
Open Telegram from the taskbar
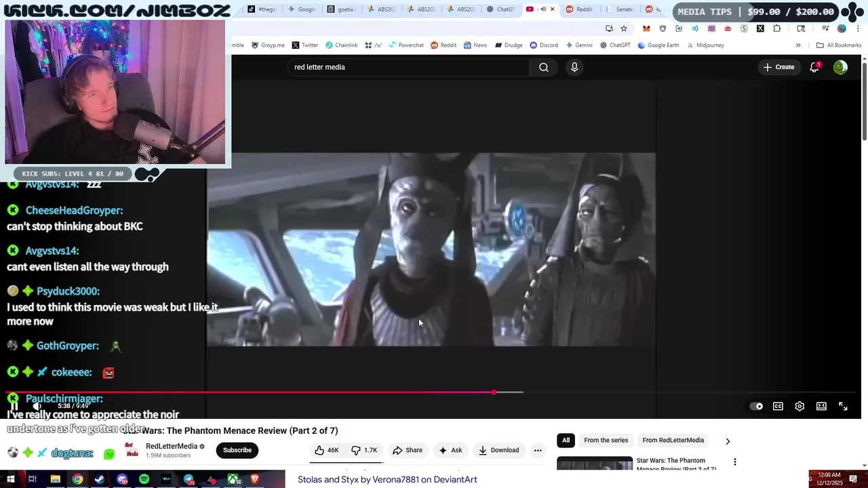click(x=189, y=479)
